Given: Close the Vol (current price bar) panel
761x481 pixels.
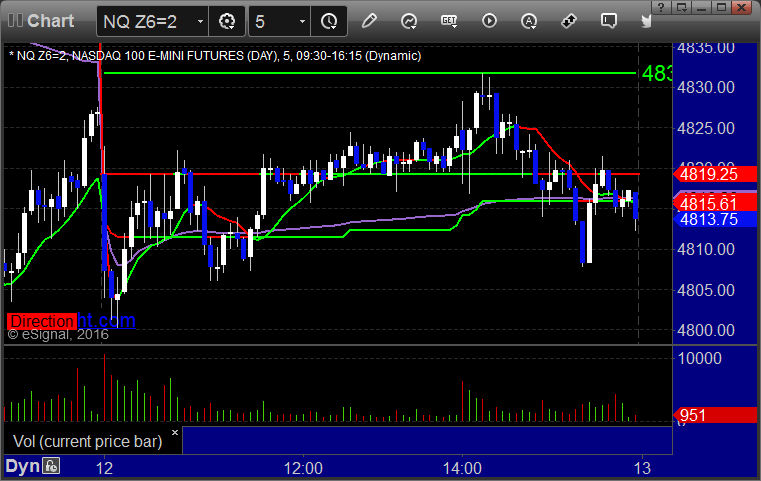Looking at the screenshot, I should 175,432.
